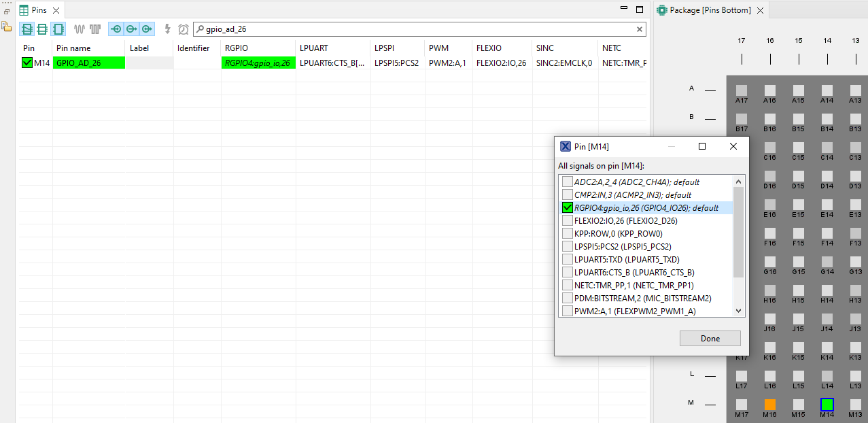
Task: Clear the gpio_ad_26 search with the X icon
Action: pos(639,29)
